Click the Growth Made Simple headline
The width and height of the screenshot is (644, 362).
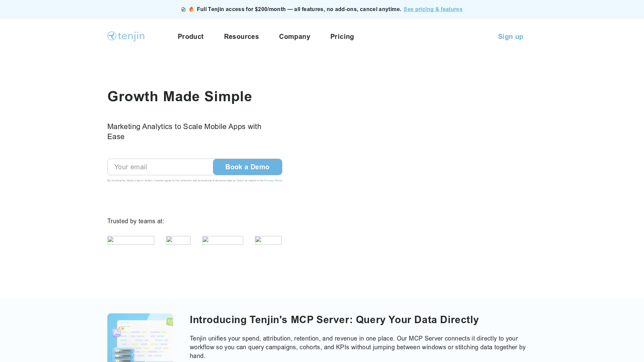[x=179, y=97]
